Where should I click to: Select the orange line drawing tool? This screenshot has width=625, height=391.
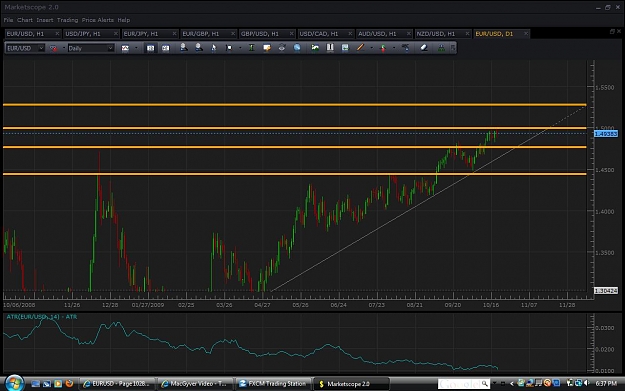(x=360, y=48)
